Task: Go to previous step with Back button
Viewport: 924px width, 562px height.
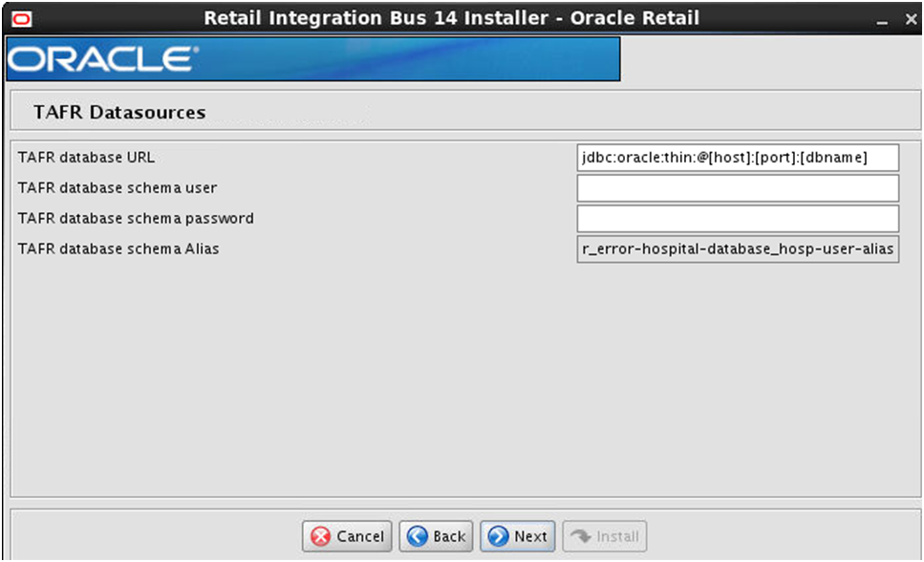Action: 436,536
